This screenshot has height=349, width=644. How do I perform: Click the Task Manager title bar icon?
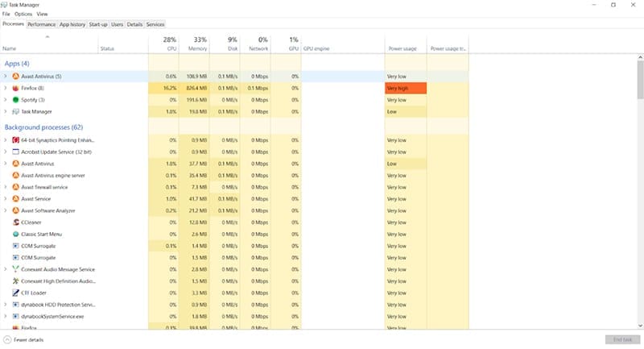click(x=4, y=5)
